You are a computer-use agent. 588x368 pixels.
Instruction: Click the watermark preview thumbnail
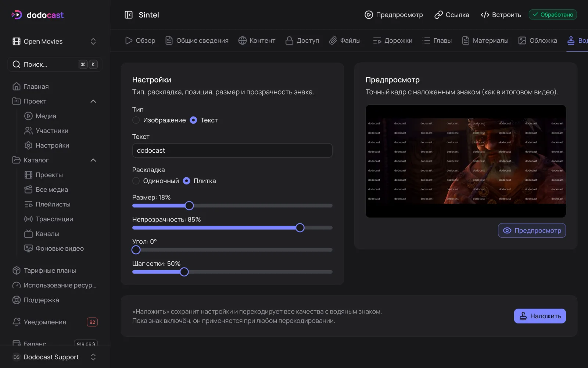pyautogui.click(x=466, y=161)
